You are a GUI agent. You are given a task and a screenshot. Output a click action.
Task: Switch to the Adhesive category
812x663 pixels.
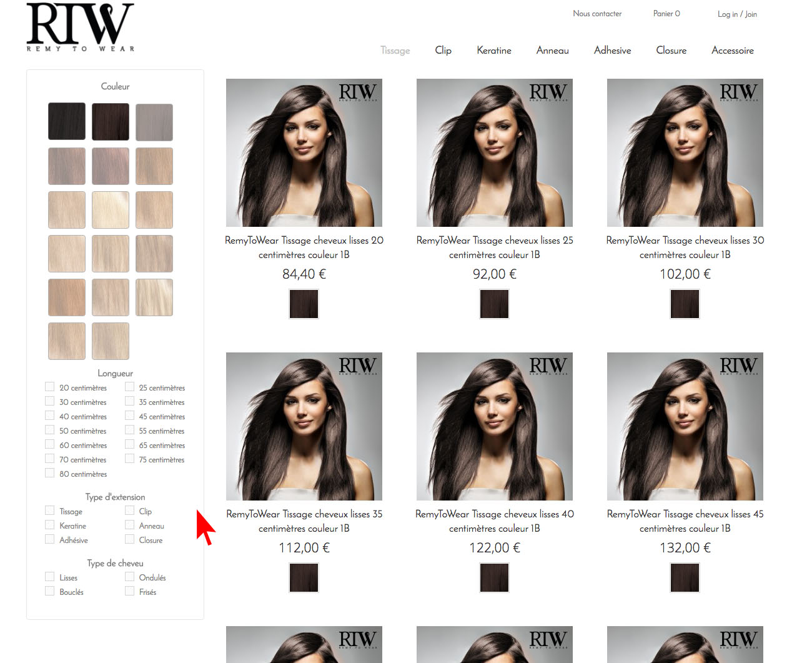(613, 51)
